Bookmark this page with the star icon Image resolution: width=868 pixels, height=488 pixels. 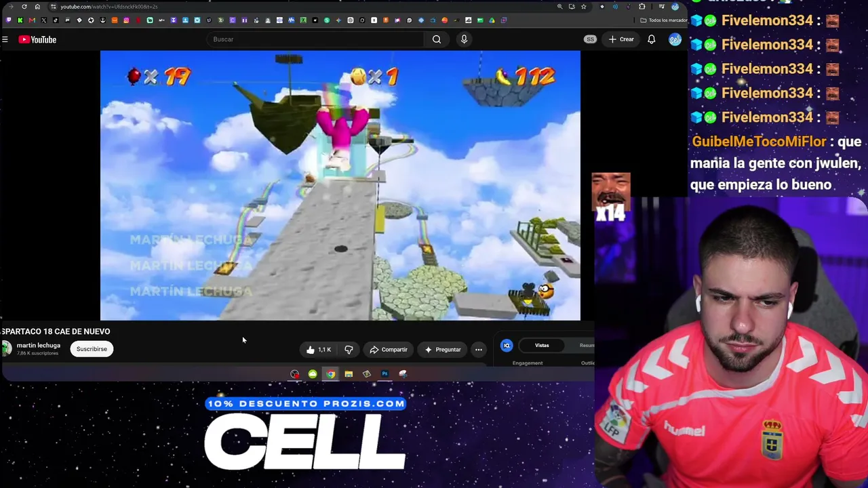pos(583,7)
